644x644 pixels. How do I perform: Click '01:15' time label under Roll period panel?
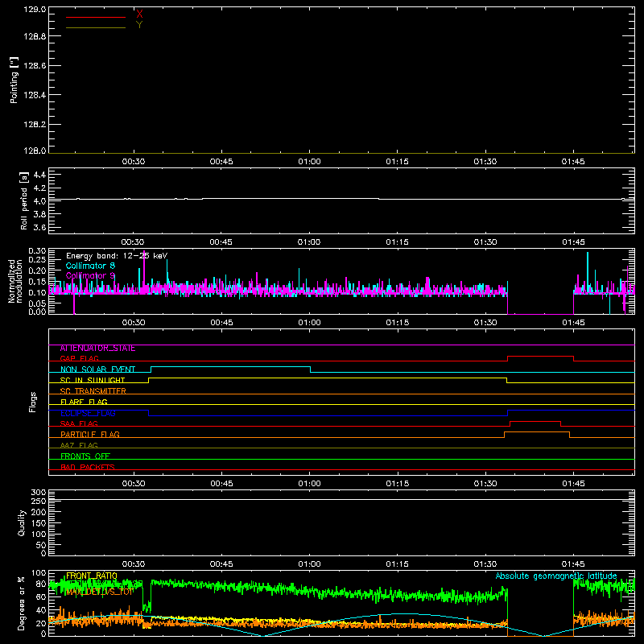click(x=397, y=242)
